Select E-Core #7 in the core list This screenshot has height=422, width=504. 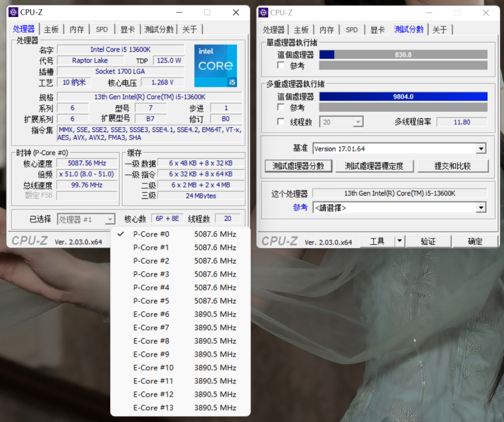point(180,328)
